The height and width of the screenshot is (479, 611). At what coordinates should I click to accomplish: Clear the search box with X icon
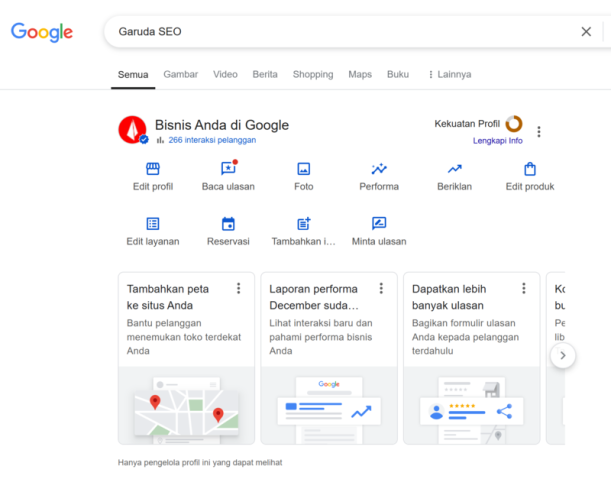tap(586, 32)
